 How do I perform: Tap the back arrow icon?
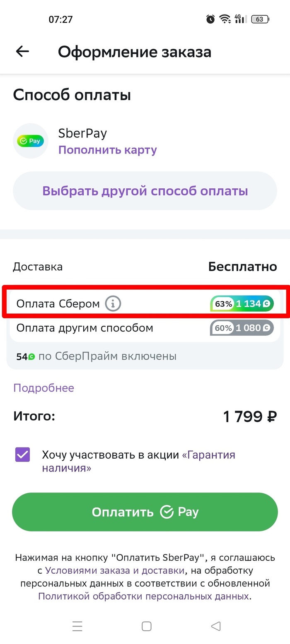click(x=22, y=51)
